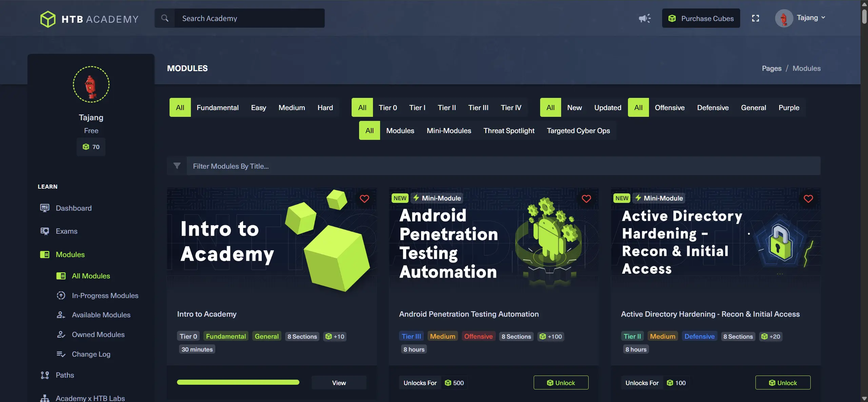Filter by Defensive modules
The height and width of the screenshot is (402, 868).
tap(713, 107)
